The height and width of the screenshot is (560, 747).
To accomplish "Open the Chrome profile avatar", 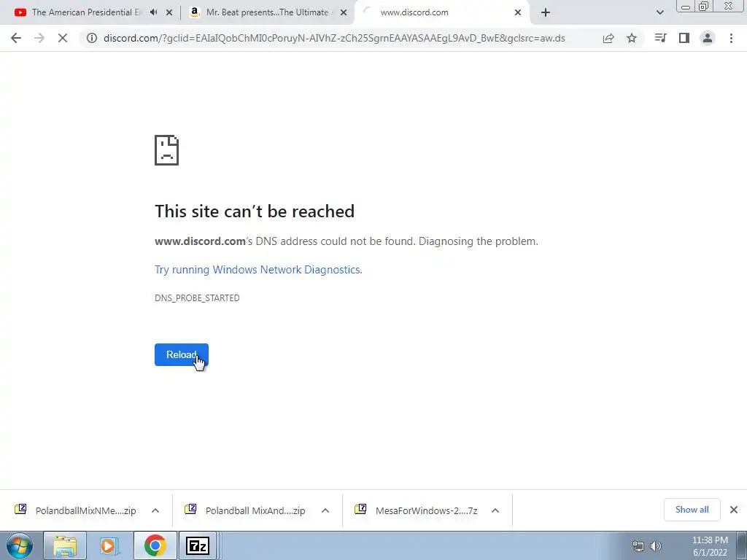I will [708, 38].
